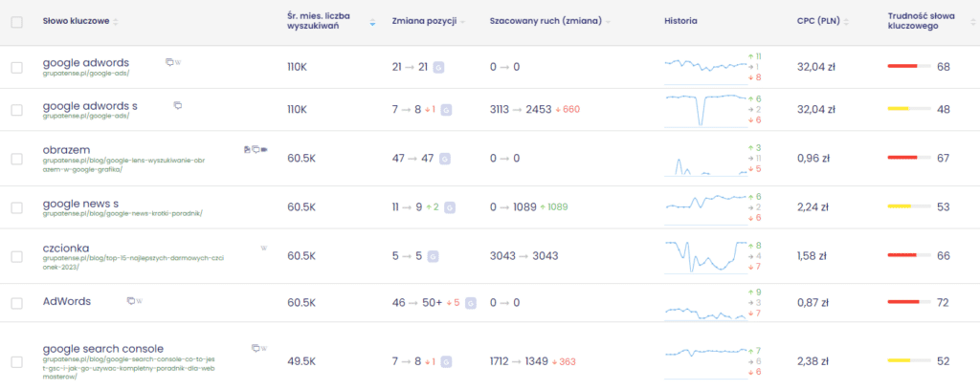
Task: Click the Google icon in the 'google adwords' row
Action: click(x=439, y=67)
